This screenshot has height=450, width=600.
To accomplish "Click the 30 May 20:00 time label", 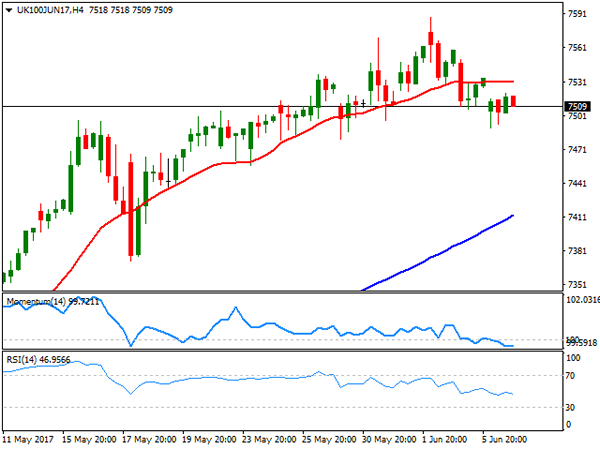I will (389, 439).
